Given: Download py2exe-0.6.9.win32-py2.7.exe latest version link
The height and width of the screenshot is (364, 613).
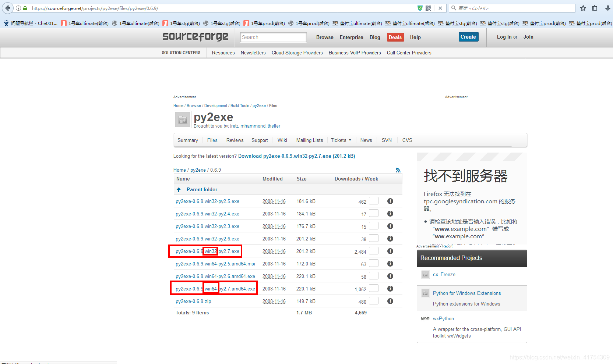Looking at the screenshot, I should point(296,156).
